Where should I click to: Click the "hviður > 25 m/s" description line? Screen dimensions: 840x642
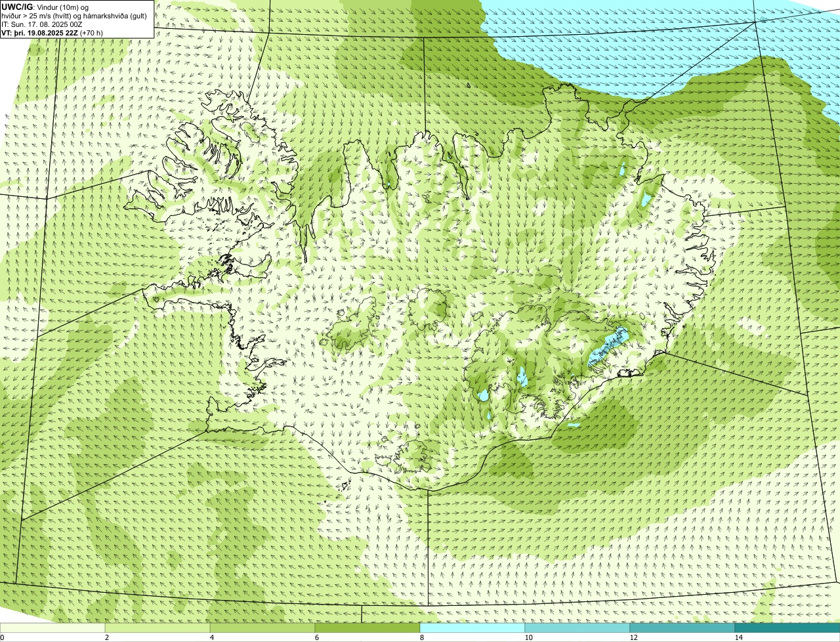(75, 16)
